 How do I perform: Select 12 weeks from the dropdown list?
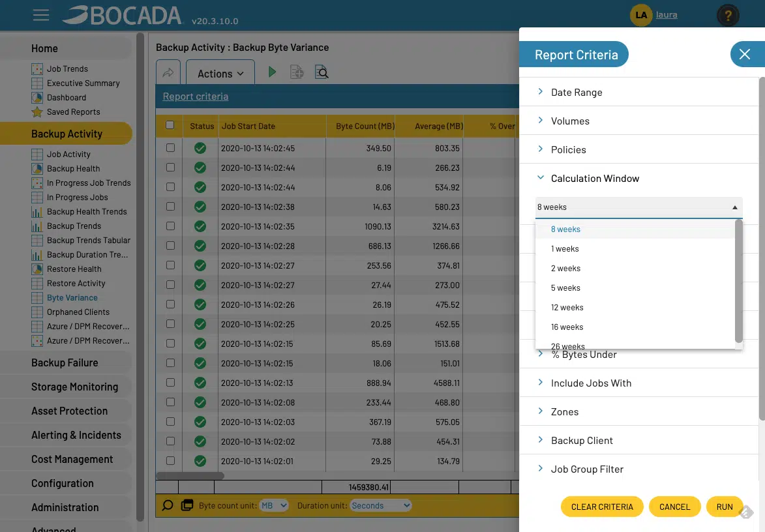click(x=635, y=307)
